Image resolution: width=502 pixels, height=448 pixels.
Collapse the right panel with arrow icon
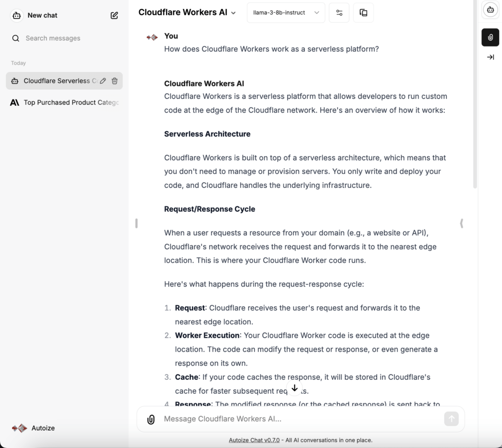tap(490, 57)
